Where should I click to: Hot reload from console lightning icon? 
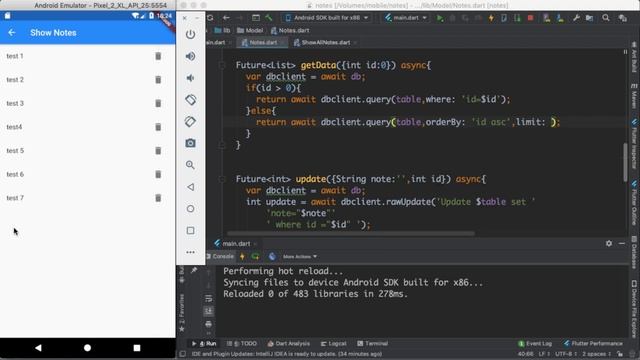(242, 256)
